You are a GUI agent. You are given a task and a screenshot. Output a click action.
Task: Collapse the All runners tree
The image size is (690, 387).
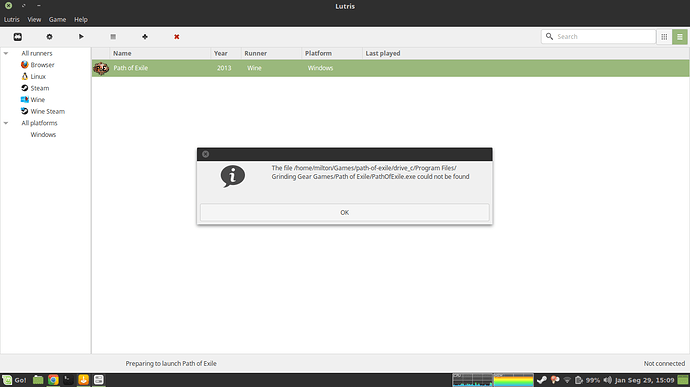click(x=6, y=53)
